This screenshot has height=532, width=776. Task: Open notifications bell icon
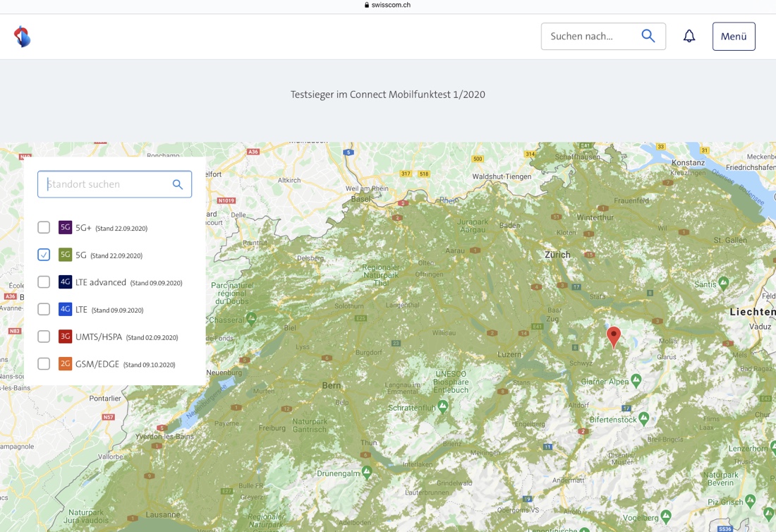[x=689, y=37]
